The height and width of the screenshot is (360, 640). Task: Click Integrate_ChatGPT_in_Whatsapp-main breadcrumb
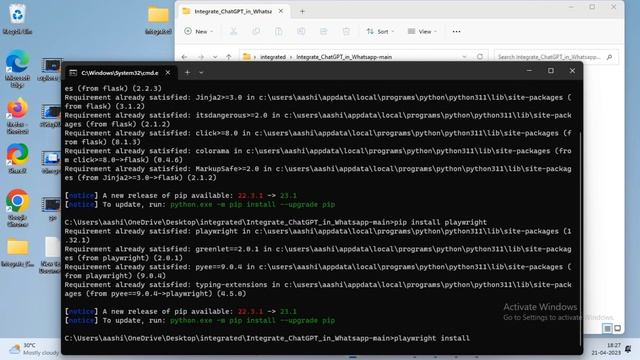click(x=344, y=57)
